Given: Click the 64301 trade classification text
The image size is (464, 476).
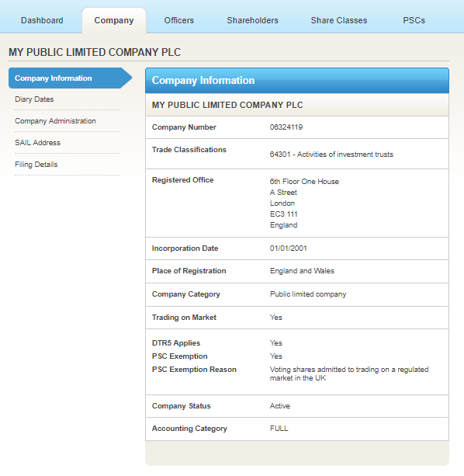Looking at the screenshot, I should pos(331,155).
